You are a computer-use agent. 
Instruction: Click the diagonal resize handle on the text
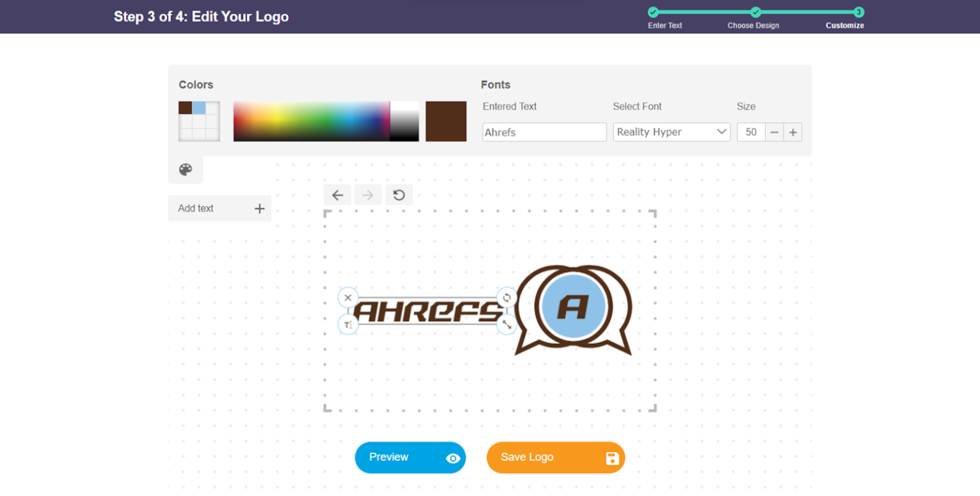[x=507, y=325]
